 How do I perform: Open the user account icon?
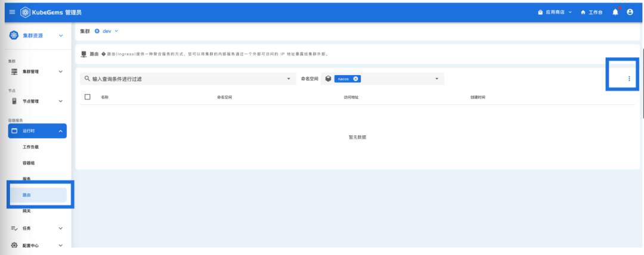[x=630, y=12]
